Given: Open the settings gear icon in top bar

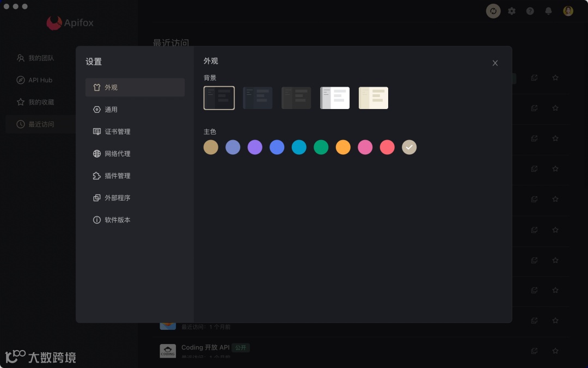Looking at the screenshot, I should 511,11.
